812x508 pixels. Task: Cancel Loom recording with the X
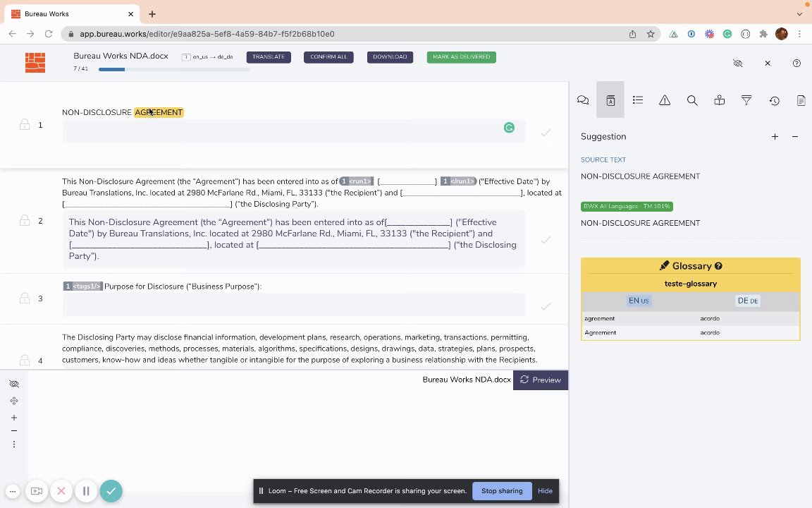[61, 491]
